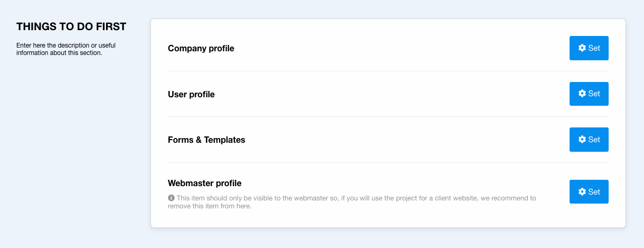The height and width of the screenshot is (248, 644).
Task: Click the gear icon beside Webmaster profile
Action: (582, 192)
